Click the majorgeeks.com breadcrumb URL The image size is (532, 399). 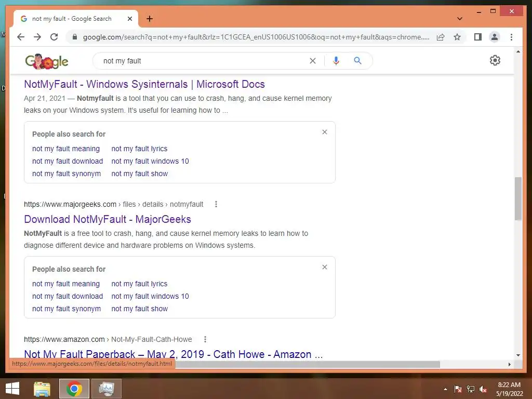[113, 204]
